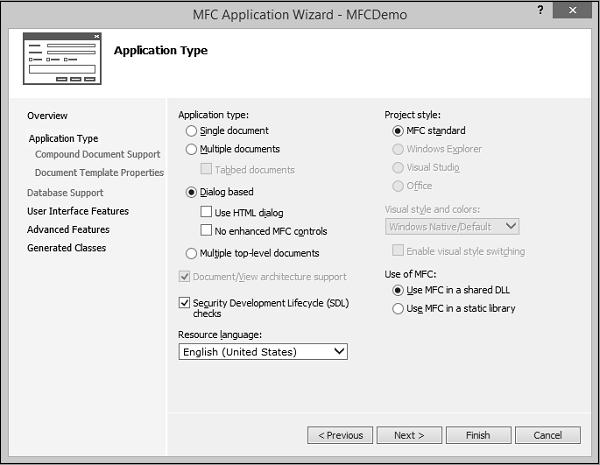This screenshot has width=600, height=465.
Task: Select Visual Studio project style
Action: pos(398,168)
